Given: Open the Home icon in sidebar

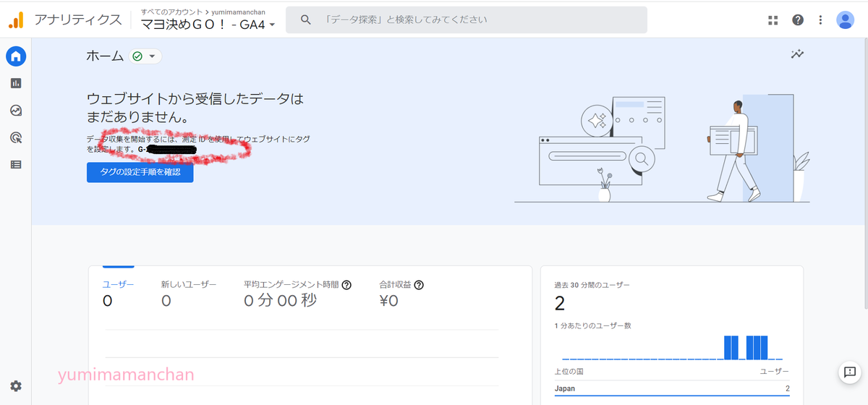Looking at the screenshot, I should [16, 56].
